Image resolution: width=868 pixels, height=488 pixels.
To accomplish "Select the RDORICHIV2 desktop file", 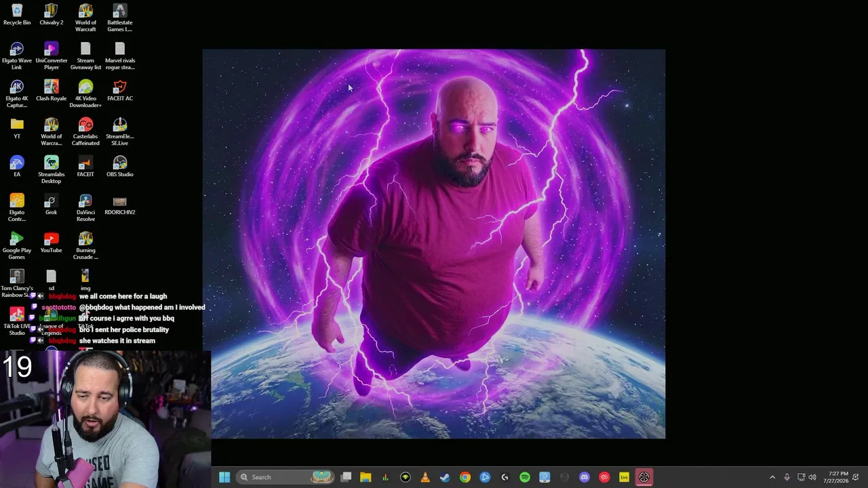I will coord(120,205).
